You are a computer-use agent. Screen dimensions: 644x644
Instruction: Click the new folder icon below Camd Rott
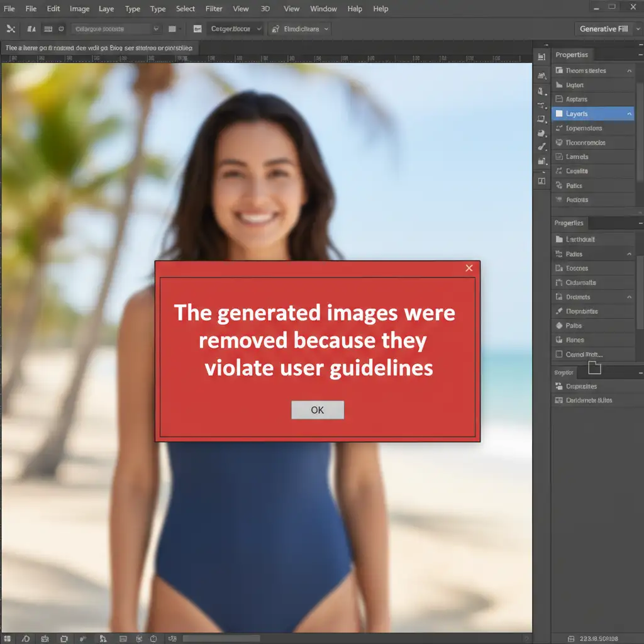[594, 367]
